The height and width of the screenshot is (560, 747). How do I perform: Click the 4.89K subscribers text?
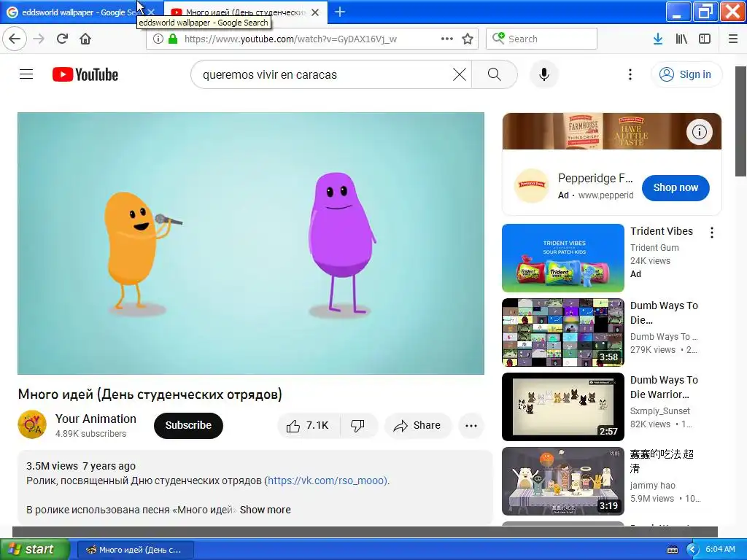tap(90, 433)
